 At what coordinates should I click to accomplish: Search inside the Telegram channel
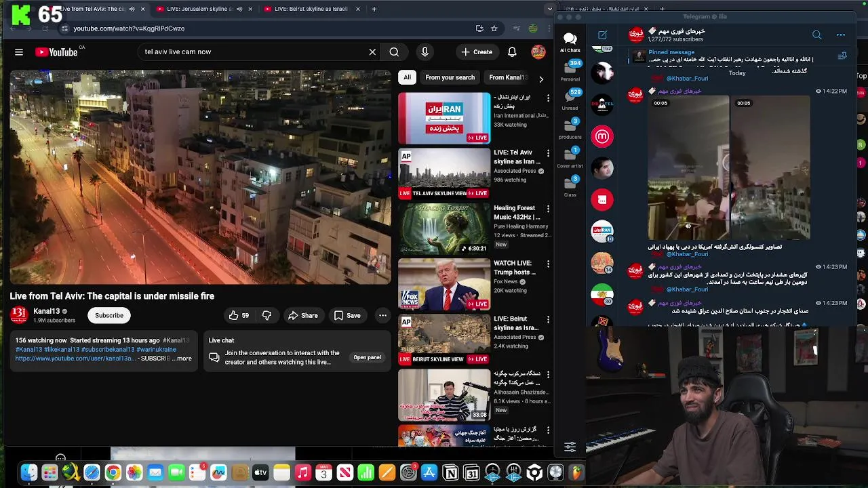[817, 35]
